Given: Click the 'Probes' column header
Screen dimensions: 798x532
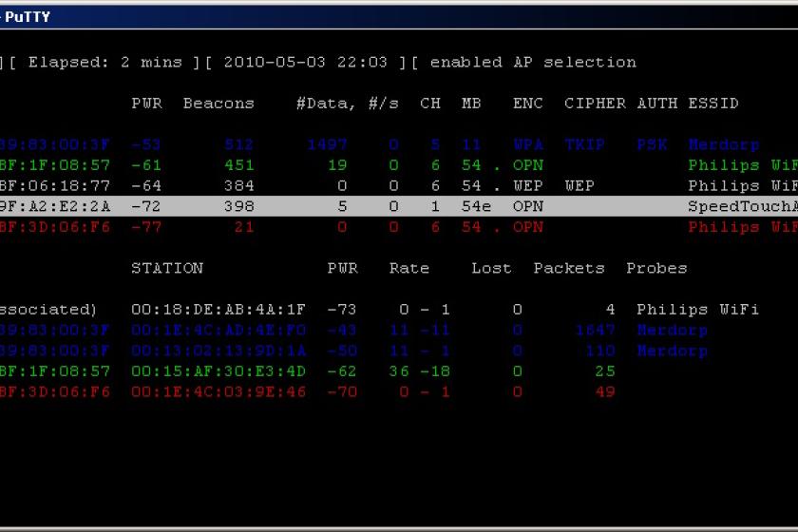Looking at the screenshot, I should [656, 268].
